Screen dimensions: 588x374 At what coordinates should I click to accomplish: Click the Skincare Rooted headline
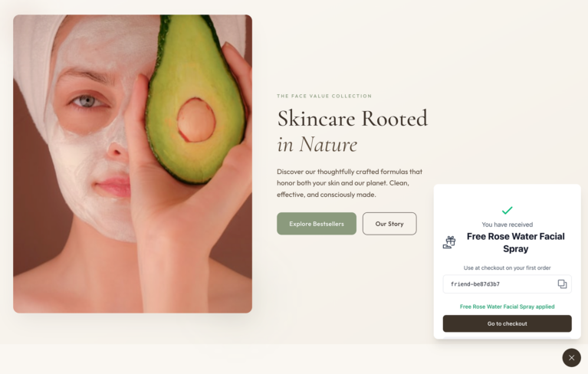(352, 119)
